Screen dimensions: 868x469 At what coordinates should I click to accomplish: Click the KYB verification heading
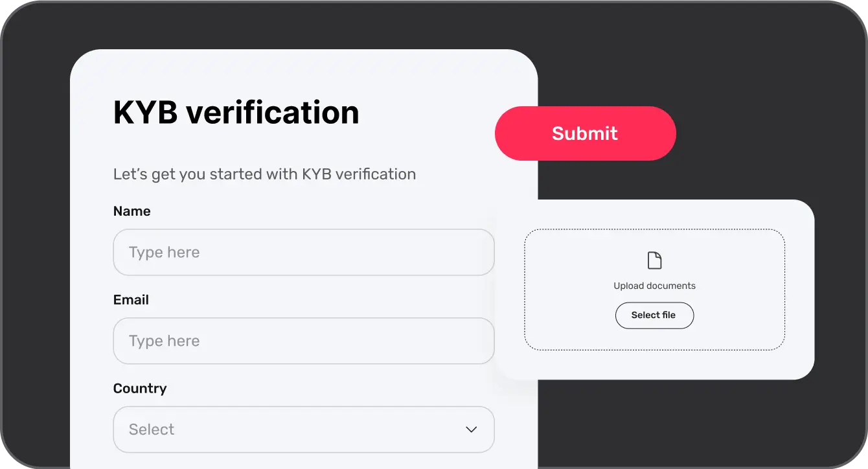pyautogui.click(x=236, y=113)
